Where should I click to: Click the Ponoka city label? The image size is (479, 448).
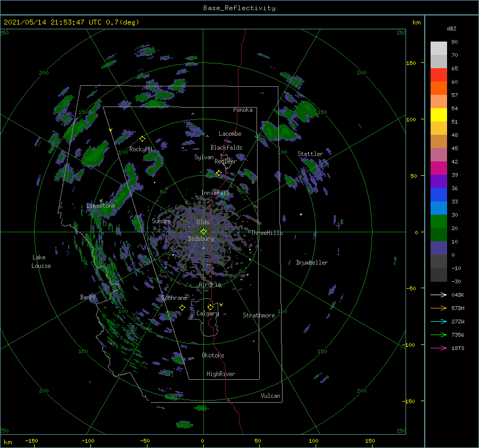coord(243,110)
